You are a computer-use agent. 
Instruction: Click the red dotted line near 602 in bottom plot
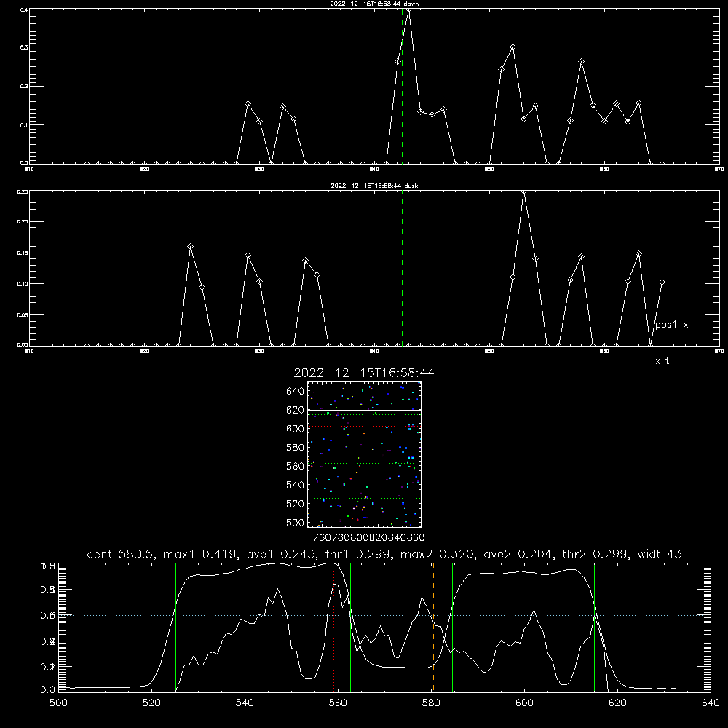534,628
